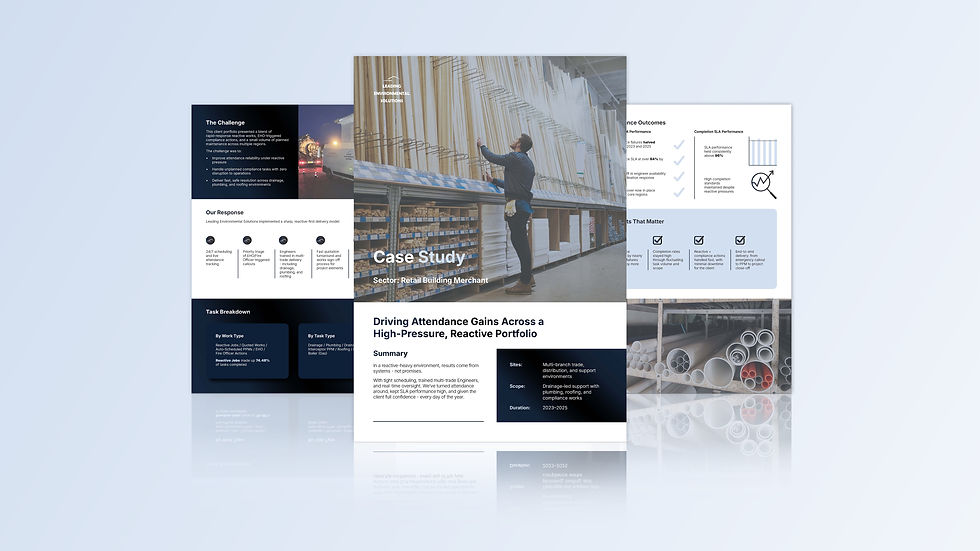Click the round icon above 'Priority triage'
The image size is (980, 551).
247,241
